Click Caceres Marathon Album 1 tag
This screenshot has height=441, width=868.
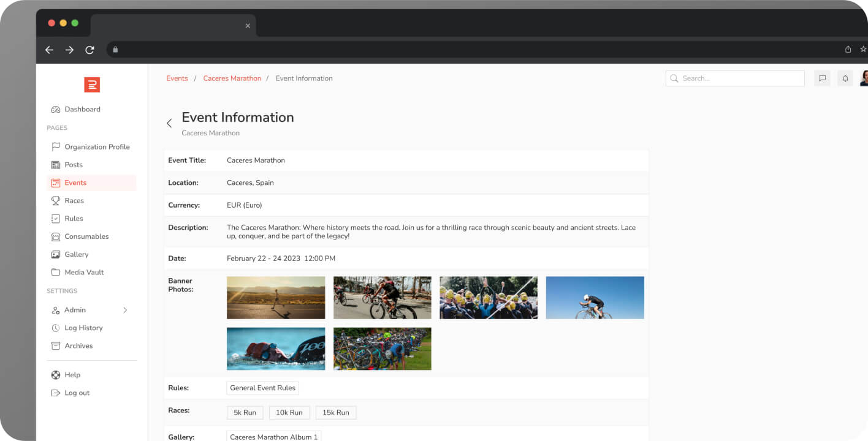click(274, 436)
